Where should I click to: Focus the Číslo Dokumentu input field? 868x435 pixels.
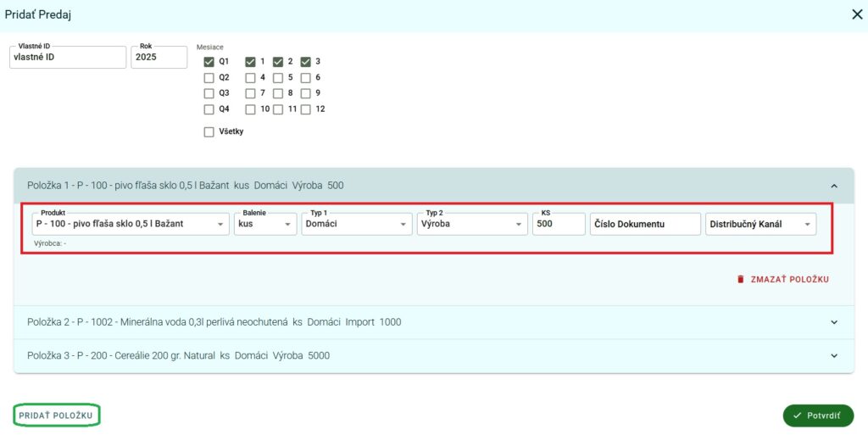[645, 225]
